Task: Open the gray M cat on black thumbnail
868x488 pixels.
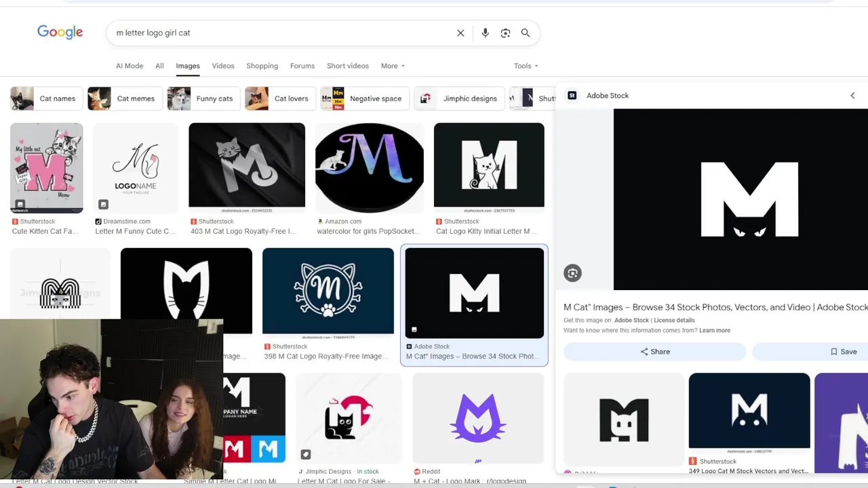Action: 247,165
